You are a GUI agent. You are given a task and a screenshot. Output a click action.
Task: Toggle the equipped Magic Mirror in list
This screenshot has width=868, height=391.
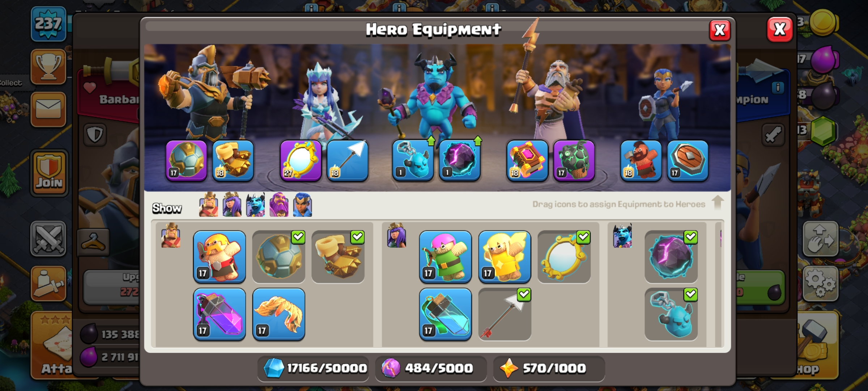point(564,257)
